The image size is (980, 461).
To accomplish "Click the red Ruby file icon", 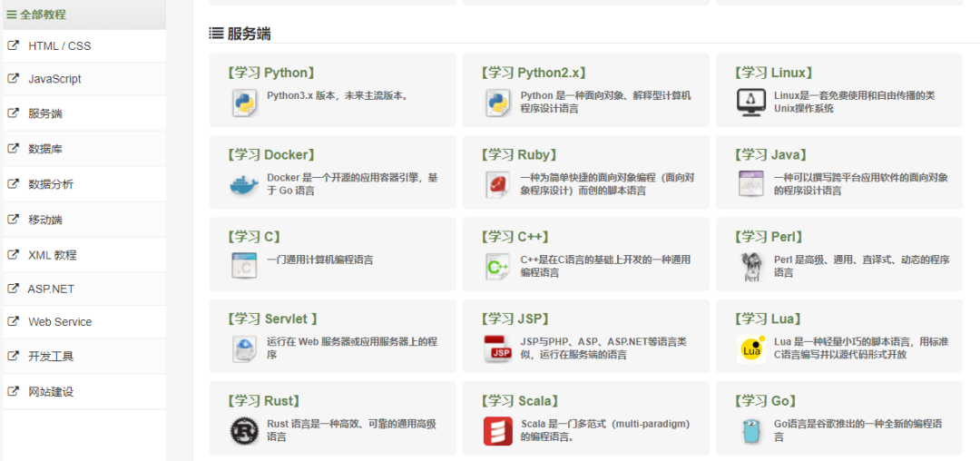I will (x=498, y=185).
